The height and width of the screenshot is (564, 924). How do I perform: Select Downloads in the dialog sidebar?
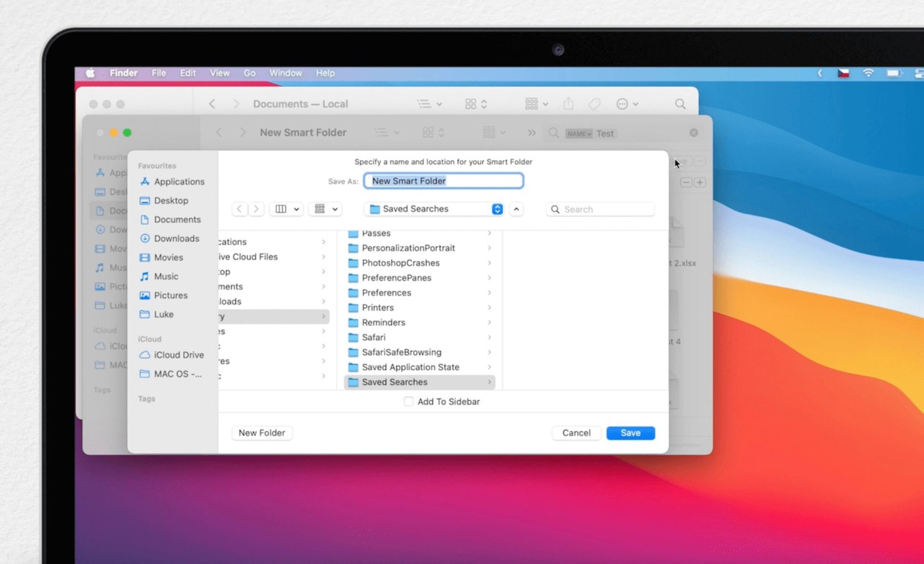point(176,238)
